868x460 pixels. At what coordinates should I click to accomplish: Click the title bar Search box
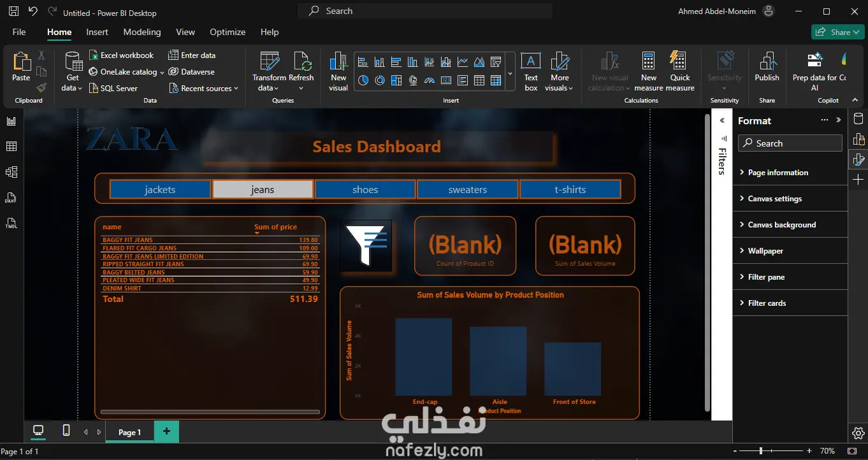point(425,11)
